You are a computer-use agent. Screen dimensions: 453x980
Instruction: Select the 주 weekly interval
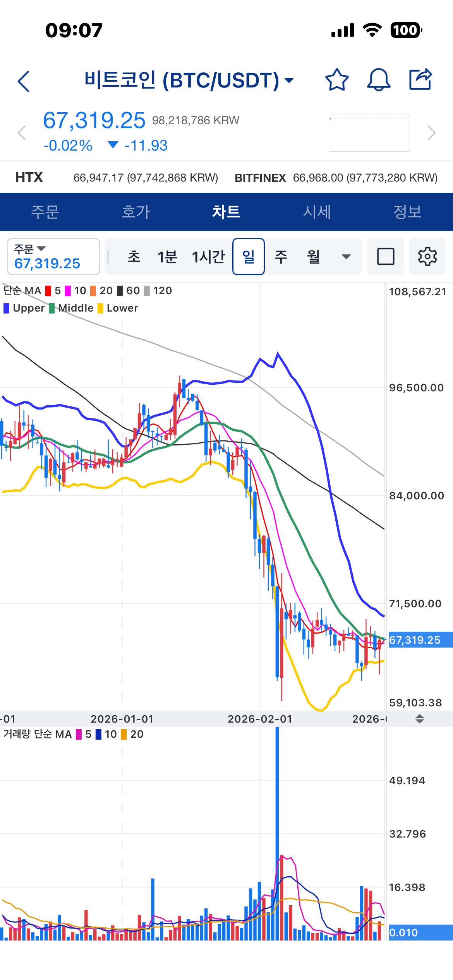tap(281, 257)
